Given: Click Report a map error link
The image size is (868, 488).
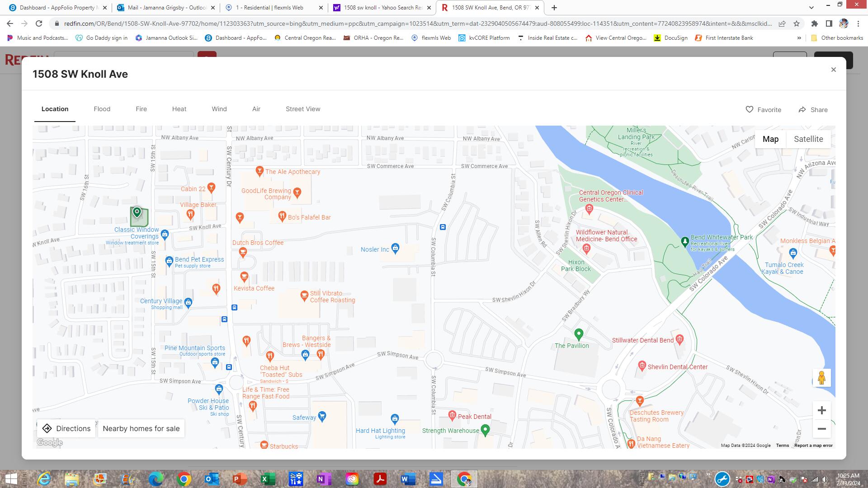Looking at the screenshot, I should [813, 446].
